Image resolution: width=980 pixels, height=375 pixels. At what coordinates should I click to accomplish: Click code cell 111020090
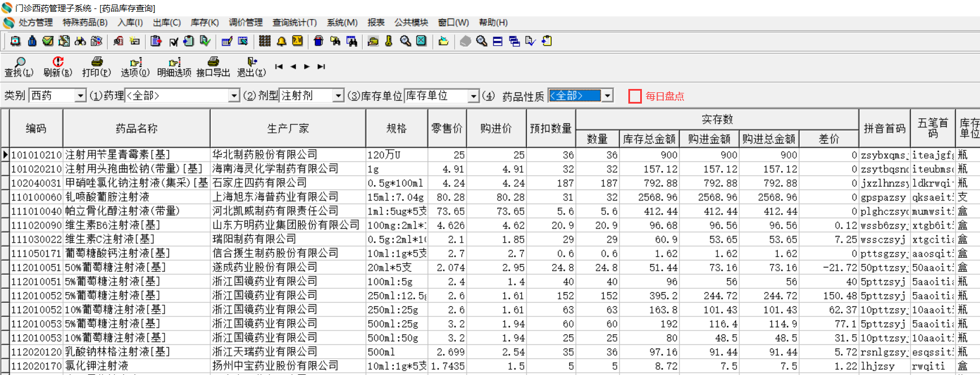pyautogui.click(x=36, y=225)
